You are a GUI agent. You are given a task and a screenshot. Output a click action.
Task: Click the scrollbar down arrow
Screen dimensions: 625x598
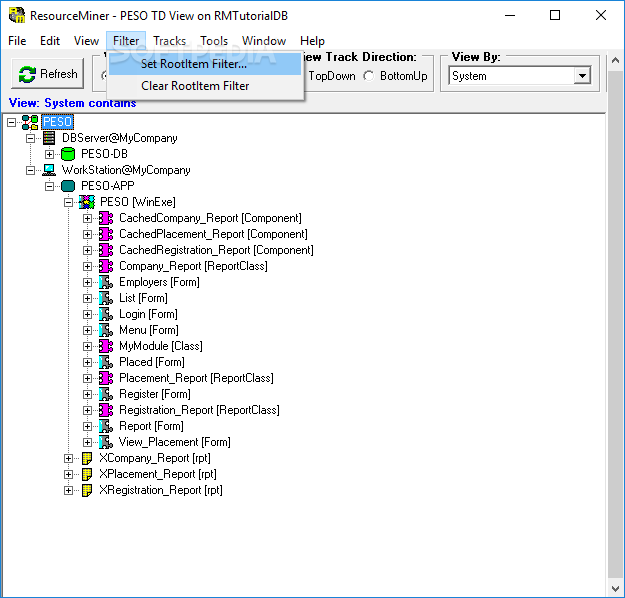pos(615,588)
